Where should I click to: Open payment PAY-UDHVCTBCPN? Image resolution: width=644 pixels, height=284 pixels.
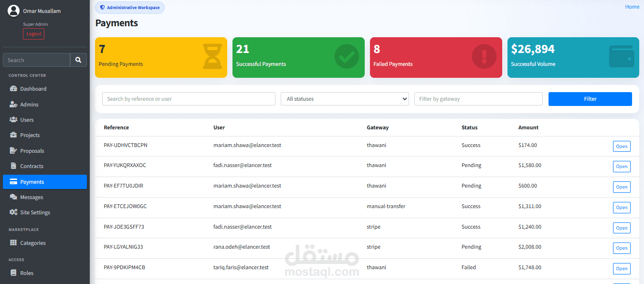(622, 147)
